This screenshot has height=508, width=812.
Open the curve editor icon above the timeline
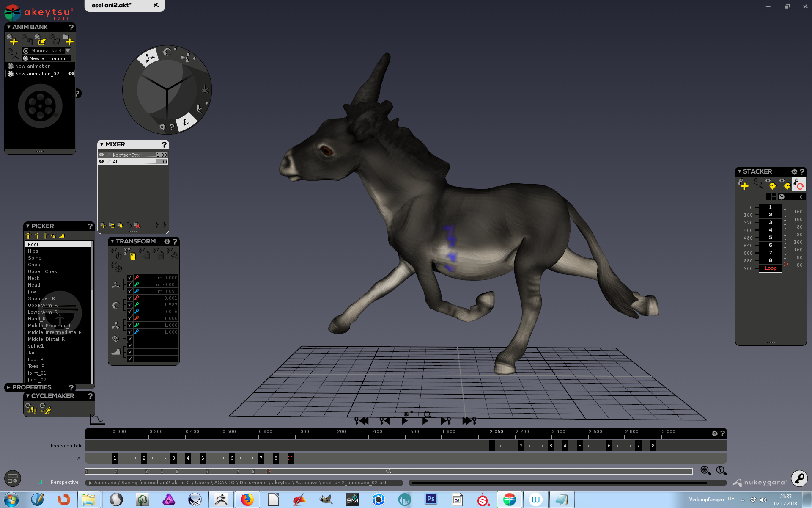(x=97, y=420)
